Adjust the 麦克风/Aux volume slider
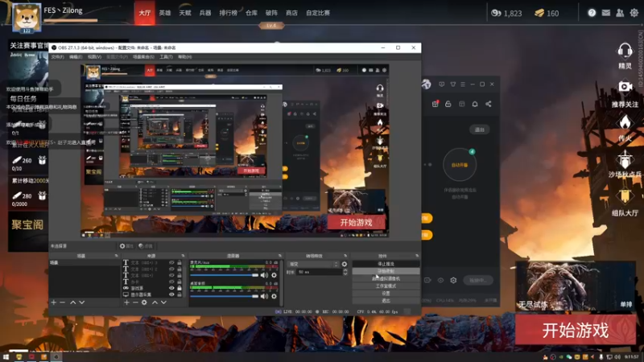644x362 pixels. tap(225, 275)
